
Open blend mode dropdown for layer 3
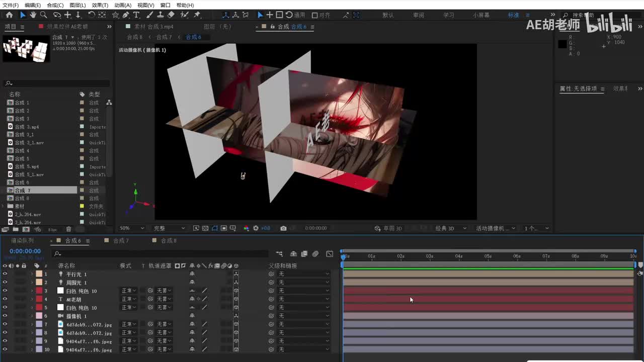tap(128, 291)
